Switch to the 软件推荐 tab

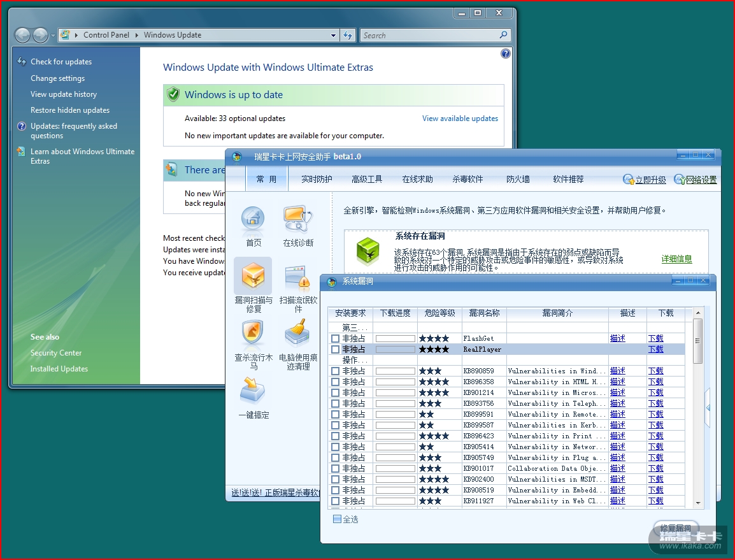[x=568, y=179]
